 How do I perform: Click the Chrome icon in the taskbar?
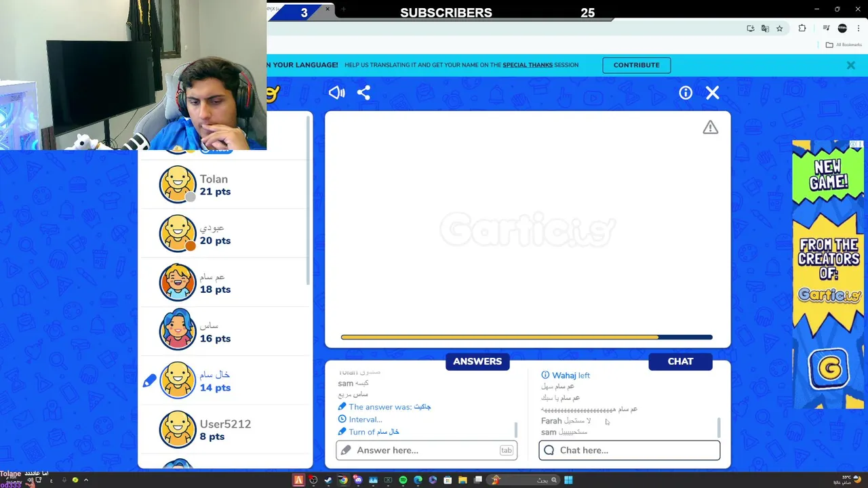[343, 480]
